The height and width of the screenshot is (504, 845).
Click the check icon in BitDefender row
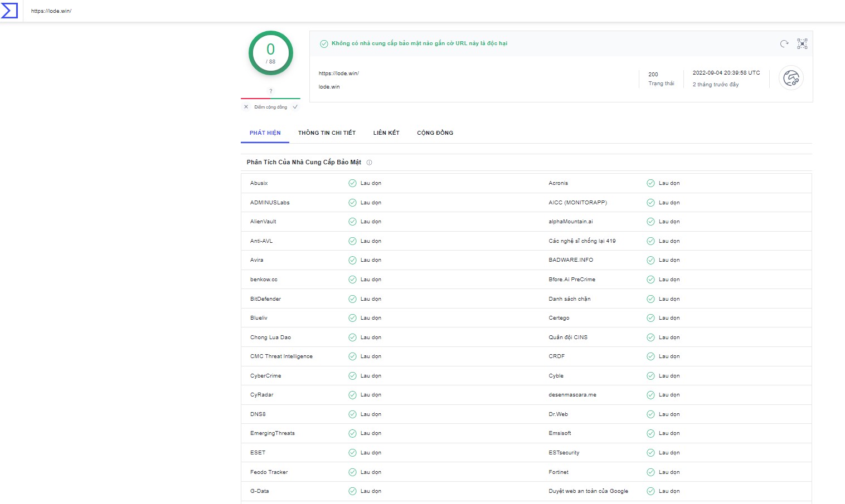[x=352, y=299]
